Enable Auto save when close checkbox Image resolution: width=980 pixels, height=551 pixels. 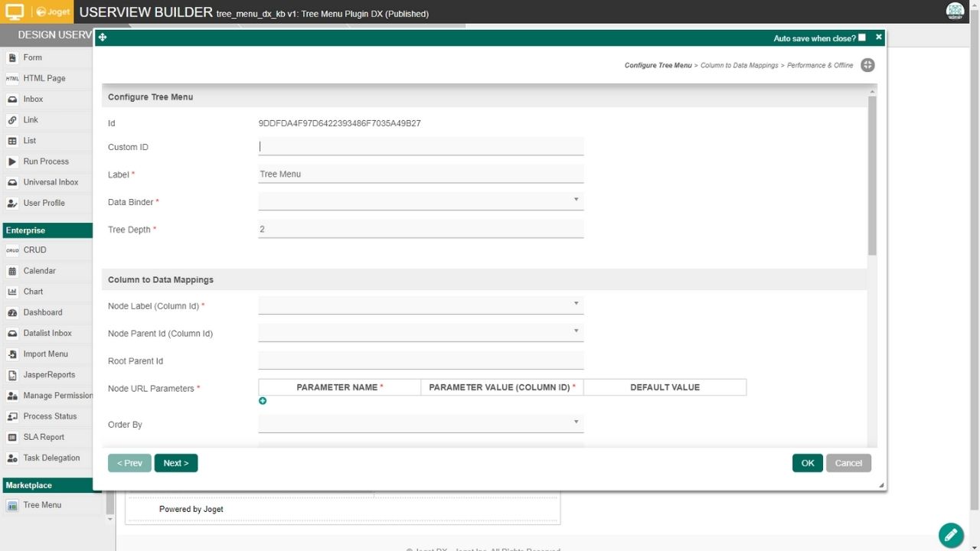point(862,37)
